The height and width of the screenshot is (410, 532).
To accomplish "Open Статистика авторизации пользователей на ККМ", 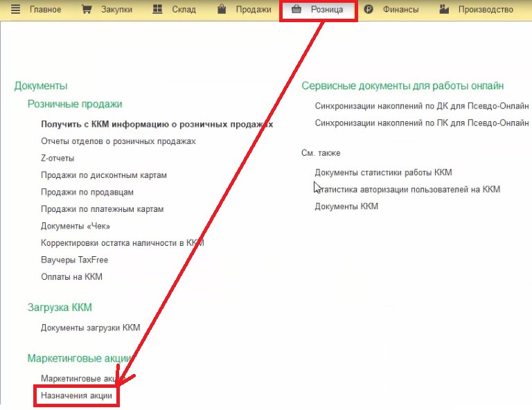I will coord(407,190).
